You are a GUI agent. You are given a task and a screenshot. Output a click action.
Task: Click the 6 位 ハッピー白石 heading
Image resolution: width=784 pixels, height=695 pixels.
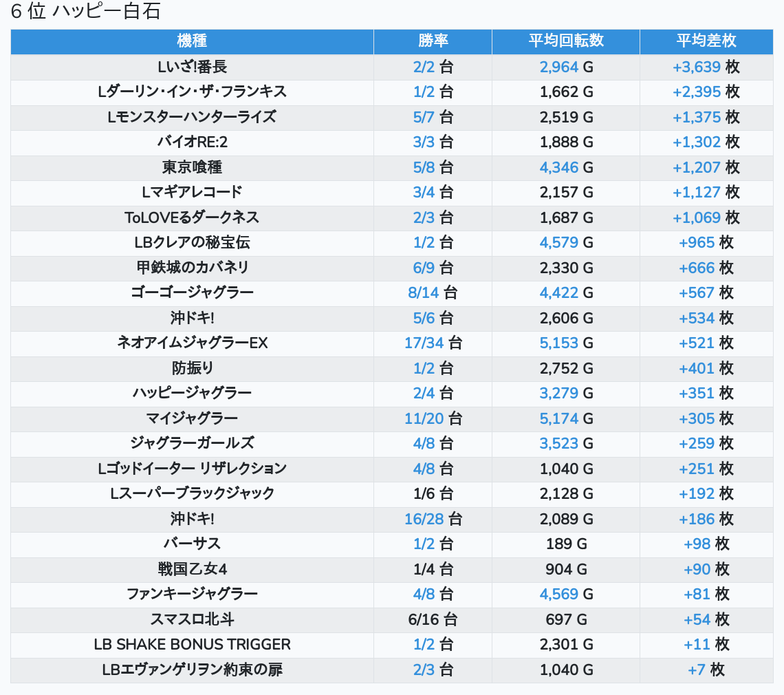(x=86, y=12)
